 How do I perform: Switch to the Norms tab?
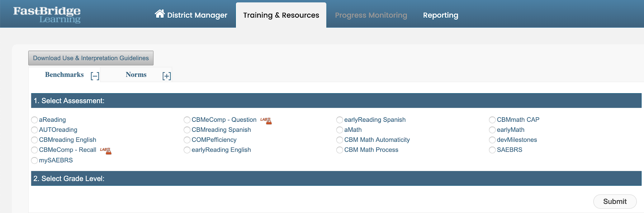tap(136, 75)
